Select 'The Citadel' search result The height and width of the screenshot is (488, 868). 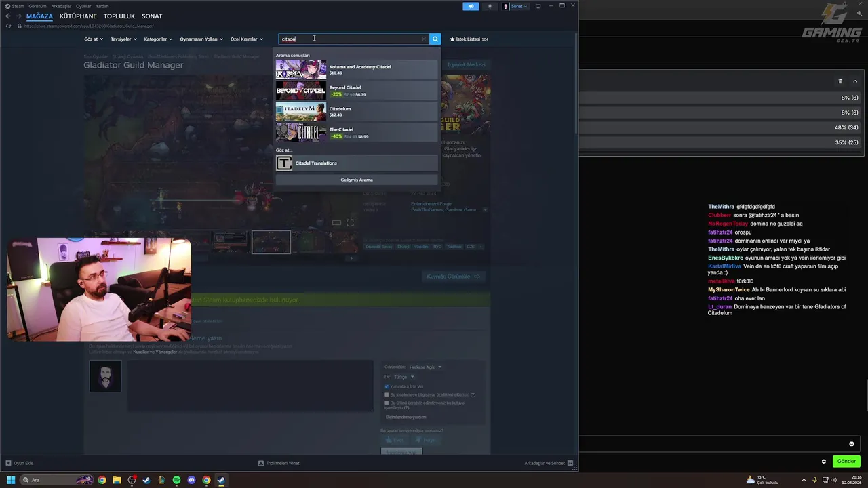pyautogui.click(x=357, y=132)
